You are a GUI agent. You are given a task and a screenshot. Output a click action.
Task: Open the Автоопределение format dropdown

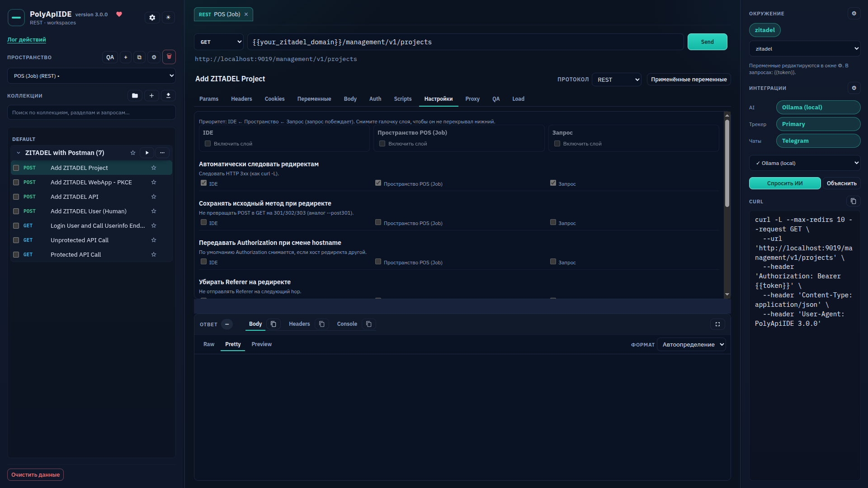tap(691, 345)
